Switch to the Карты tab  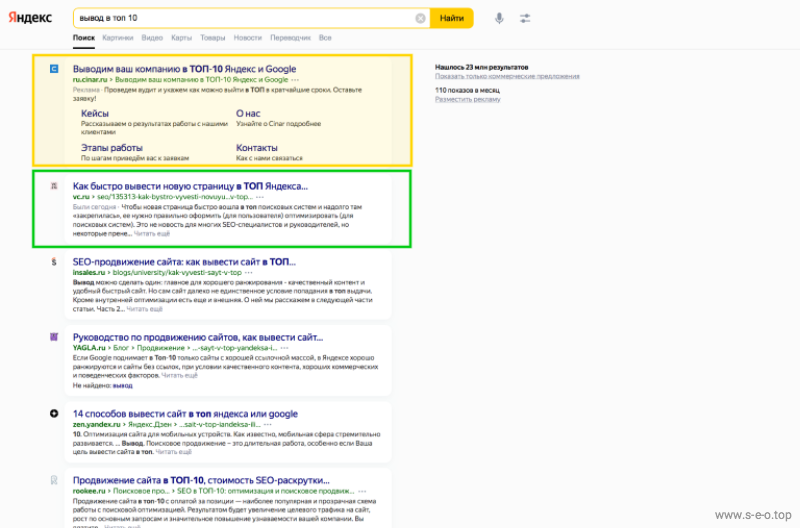tap(182, 38)
